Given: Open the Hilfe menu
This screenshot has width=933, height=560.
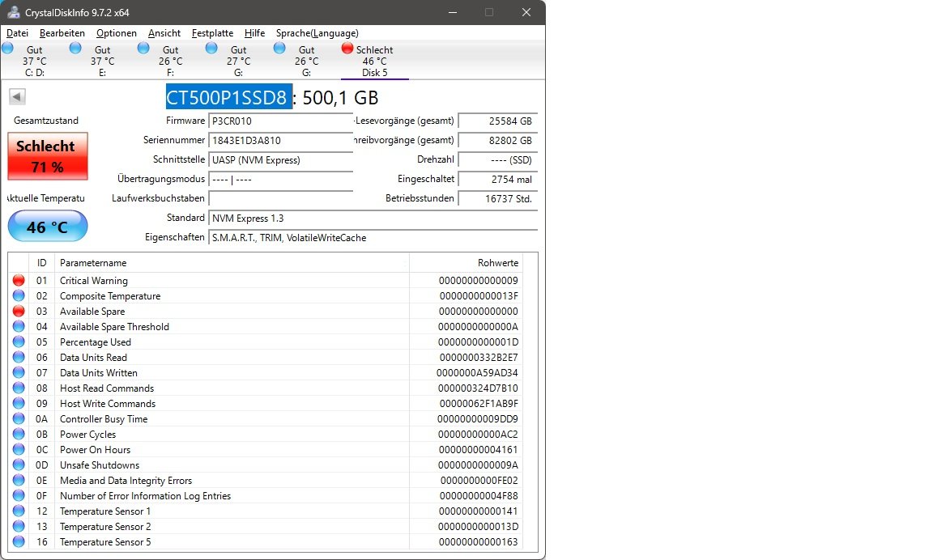Looking at the screenshot, I should point(254,33).
